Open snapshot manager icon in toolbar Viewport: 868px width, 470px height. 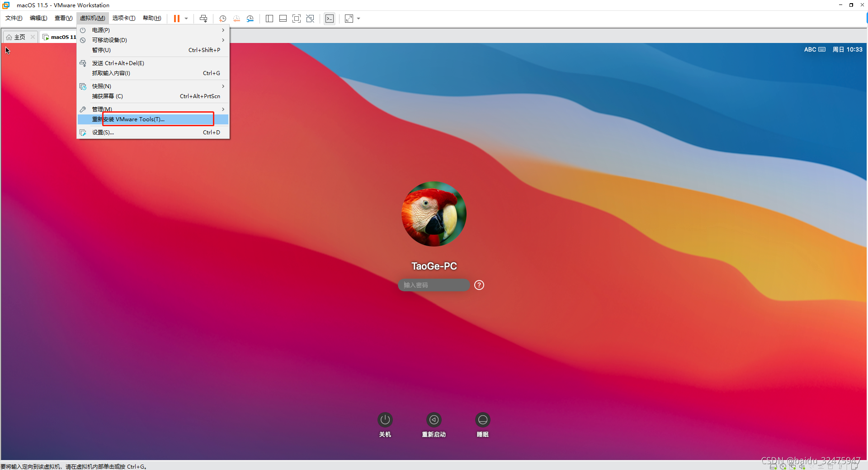click(x=250, y=19)
